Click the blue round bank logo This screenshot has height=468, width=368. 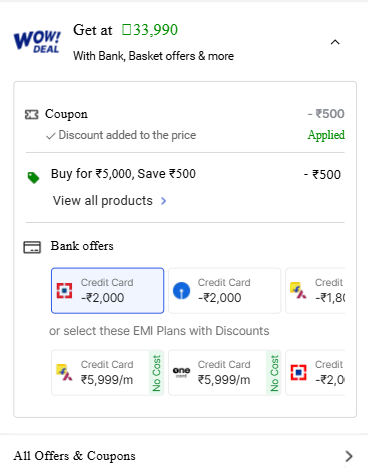[181, 291]
